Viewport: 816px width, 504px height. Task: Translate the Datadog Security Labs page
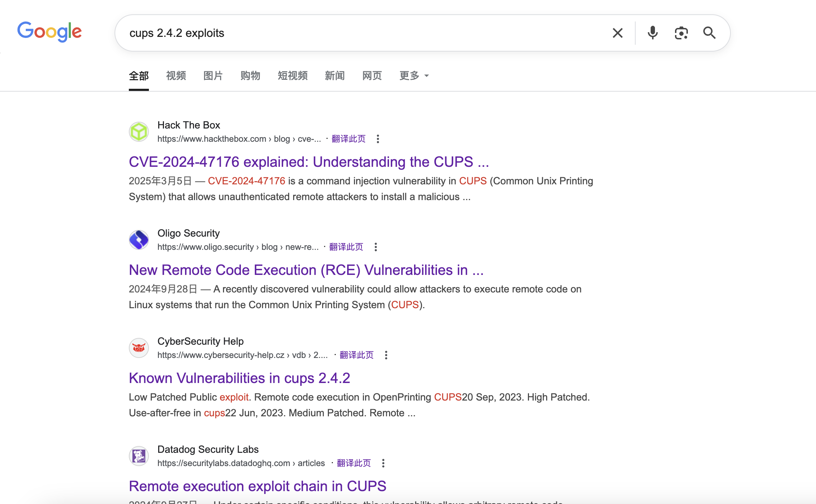[354, 463]
